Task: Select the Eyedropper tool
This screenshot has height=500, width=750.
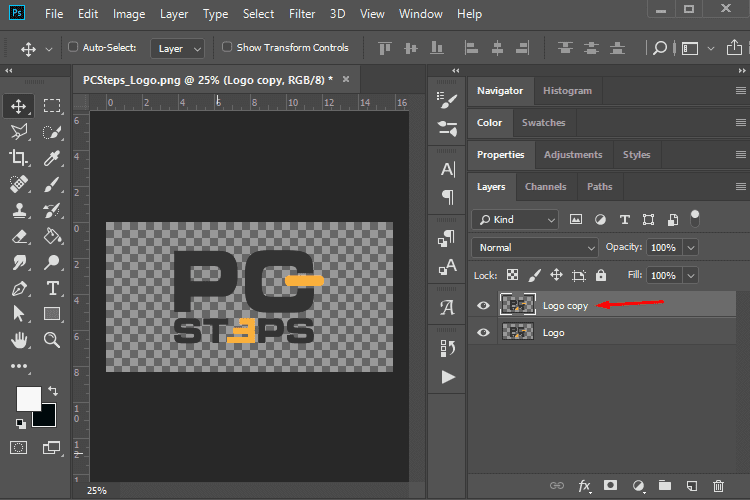Action: (x=52, y=157)
